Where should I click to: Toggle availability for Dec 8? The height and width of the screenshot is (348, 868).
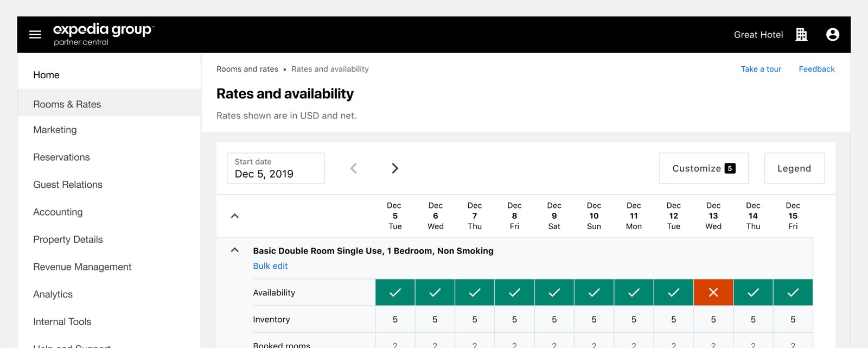(515, 293)
